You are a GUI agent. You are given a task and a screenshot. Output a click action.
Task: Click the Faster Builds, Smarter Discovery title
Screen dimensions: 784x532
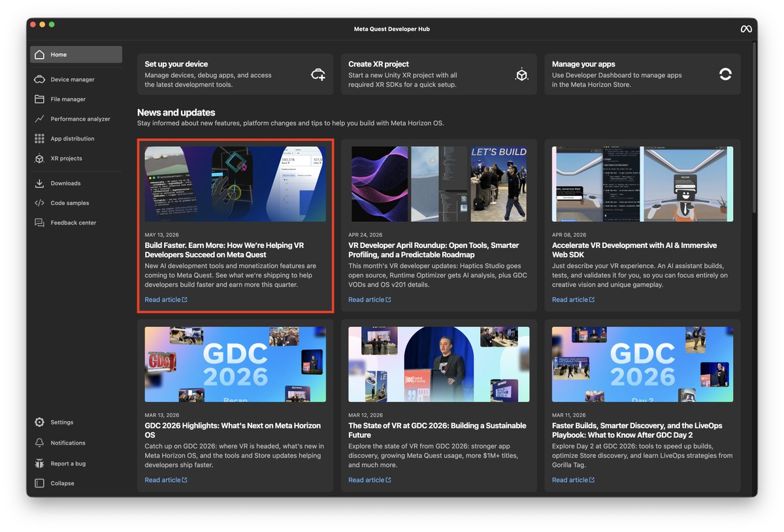(637, 430)
